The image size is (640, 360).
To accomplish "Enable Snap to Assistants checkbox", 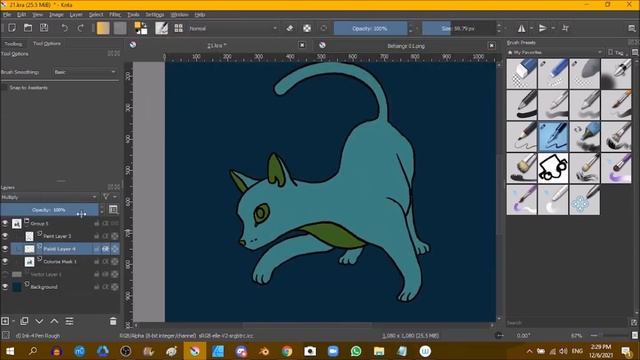I will pos(4,88).
